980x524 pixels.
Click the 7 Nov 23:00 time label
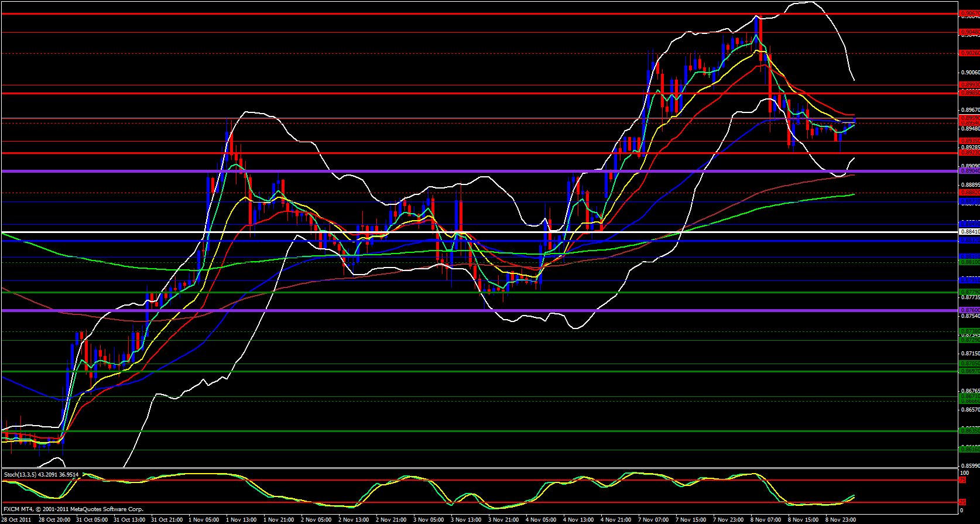click(x=729, y=520)
